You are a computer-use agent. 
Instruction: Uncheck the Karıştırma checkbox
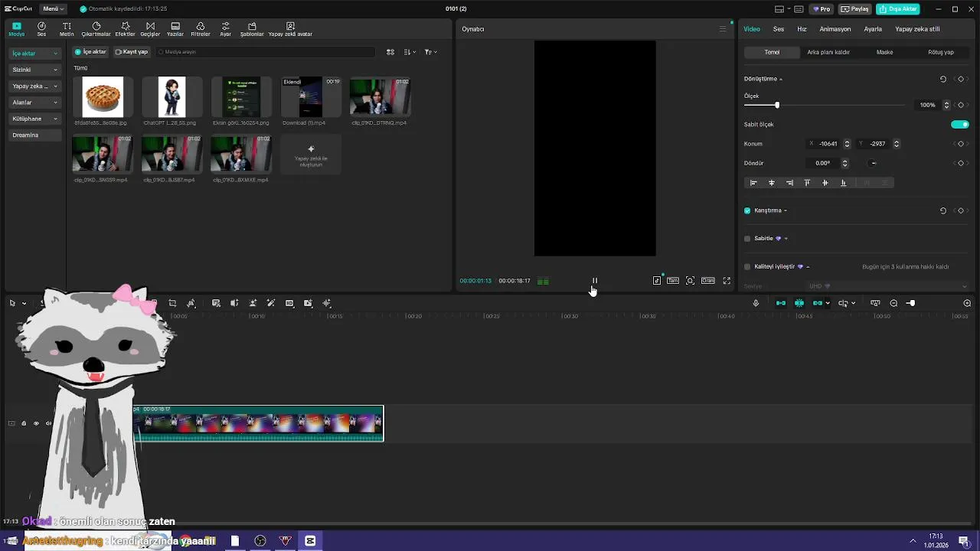pos(747,210)
